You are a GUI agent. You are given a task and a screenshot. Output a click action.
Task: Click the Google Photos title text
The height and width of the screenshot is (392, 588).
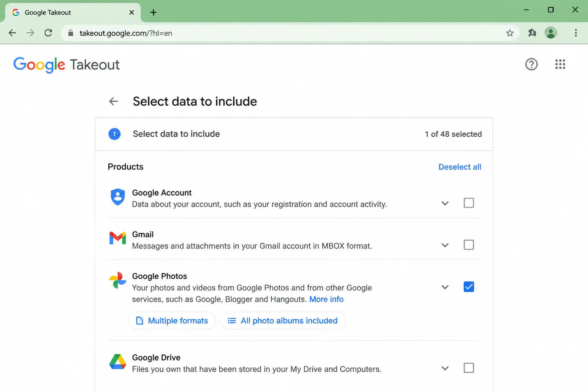(x=160, y=276)
